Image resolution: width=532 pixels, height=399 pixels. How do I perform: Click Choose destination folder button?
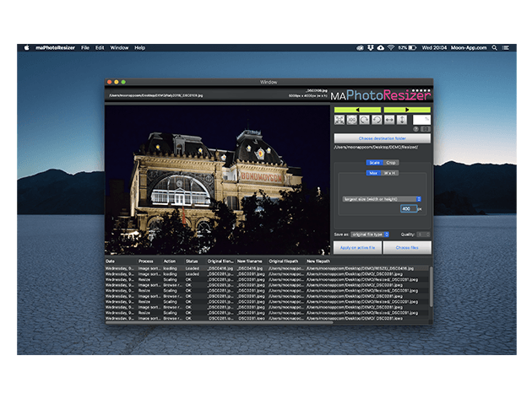[382, 138]
